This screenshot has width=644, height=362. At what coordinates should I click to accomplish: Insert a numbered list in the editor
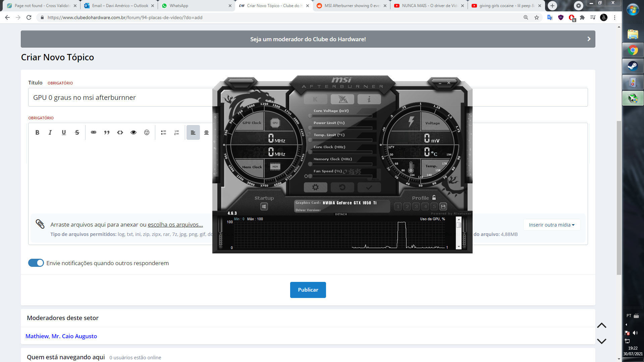click(177, 132)
